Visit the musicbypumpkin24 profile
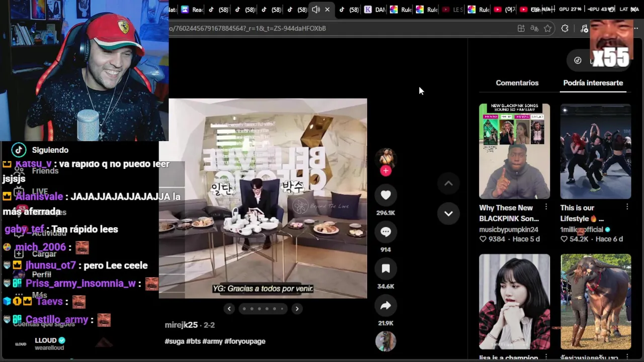Image resolution: width=644 pixels, height=362 pixels. 509,229
